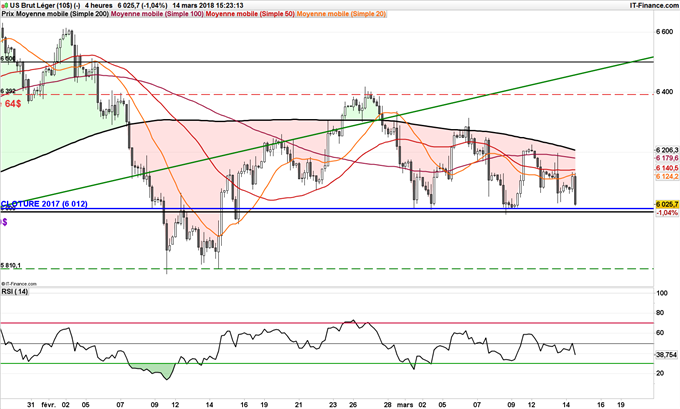Click the 60 label on RSI axis
The width and height of the screenshot is (680, 409).
(660, 333)
